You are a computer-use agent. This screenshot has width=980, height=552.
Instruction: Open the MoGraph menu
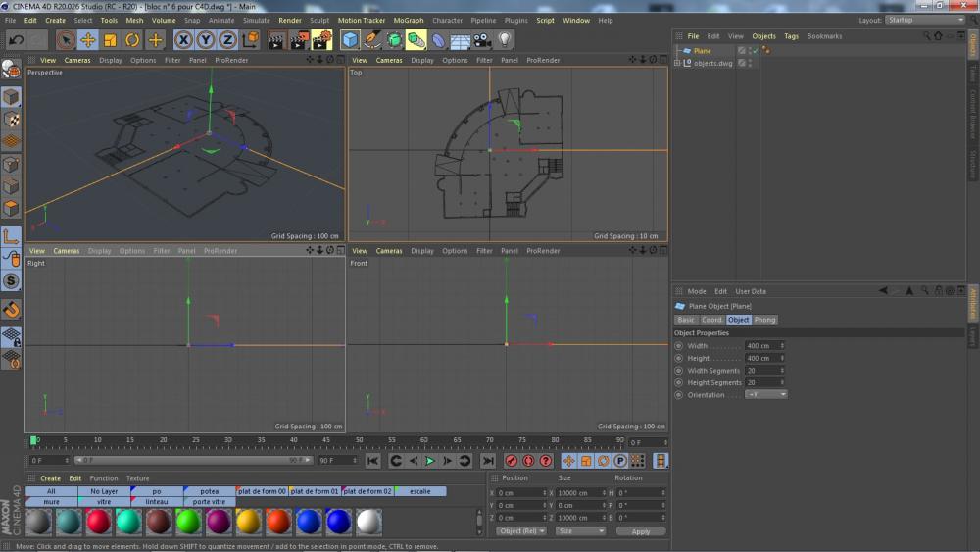tap(409, 20)
